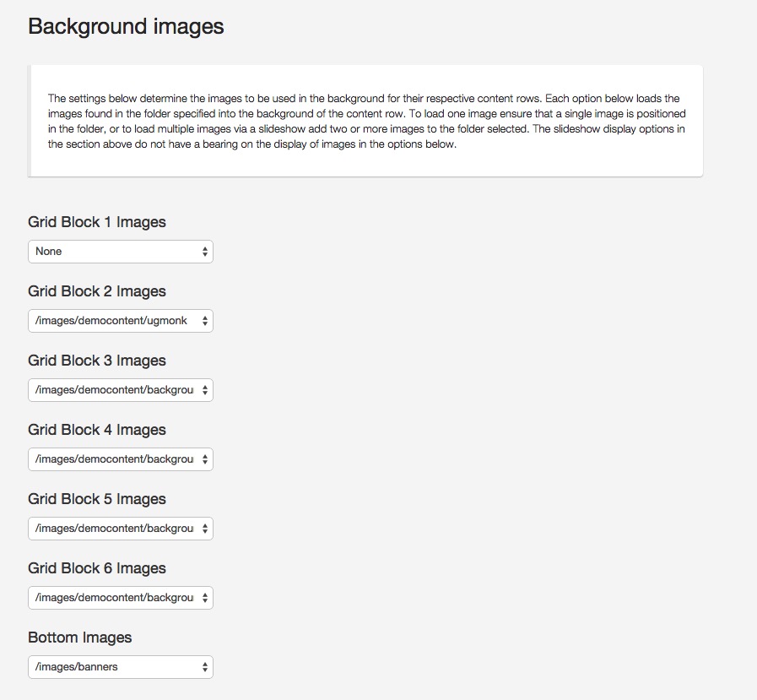Click the Bottom Images label
Screen dimensions: 757x700
tap(79, 638)
